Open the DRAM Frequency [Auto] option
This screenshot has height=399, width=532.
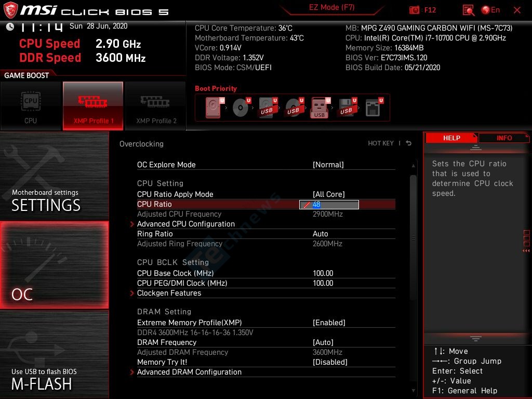[x=323, y=342]
